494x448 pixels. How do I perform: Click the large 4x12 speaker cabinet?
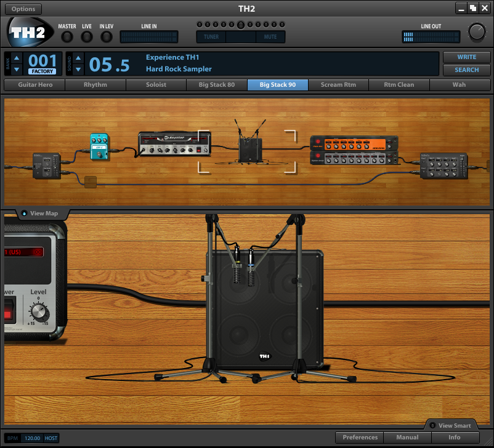tap(265, 309)
